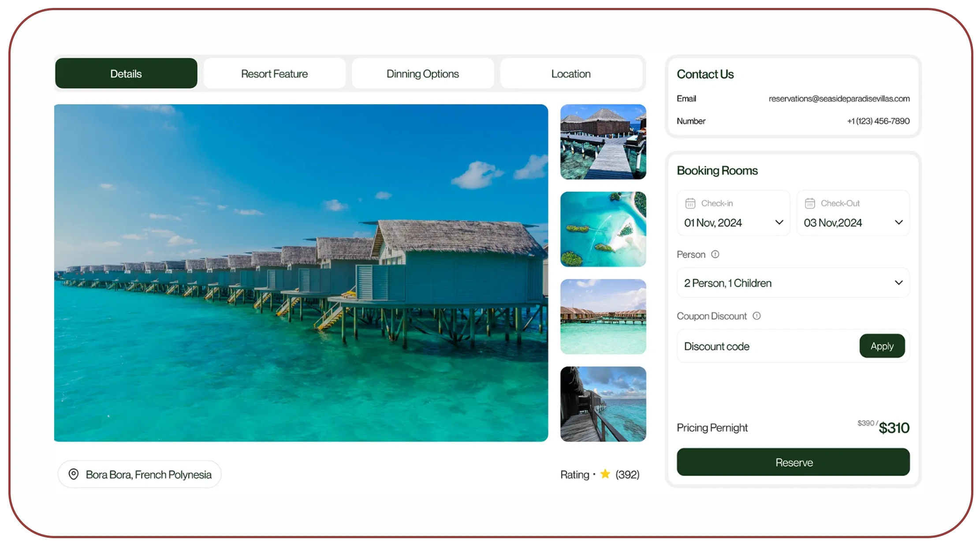Screen dimensions: 980x547
Task: Click the $310 price
Action: pyautogui.click(x=894, y=427)
